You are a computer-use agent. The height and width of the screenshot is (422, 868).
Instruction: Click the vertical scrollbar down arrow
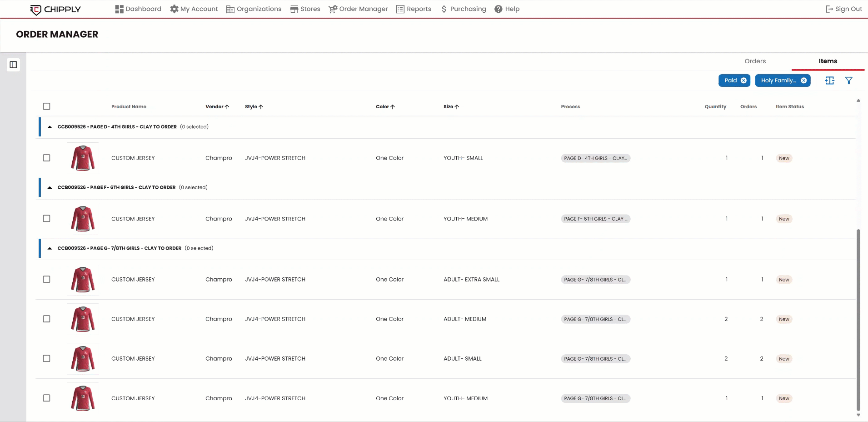point(858,415)
